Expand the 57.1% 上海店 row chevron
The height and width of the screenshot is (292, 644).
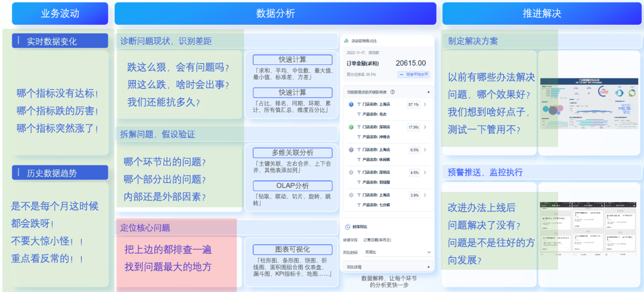(x=425, y=104)
